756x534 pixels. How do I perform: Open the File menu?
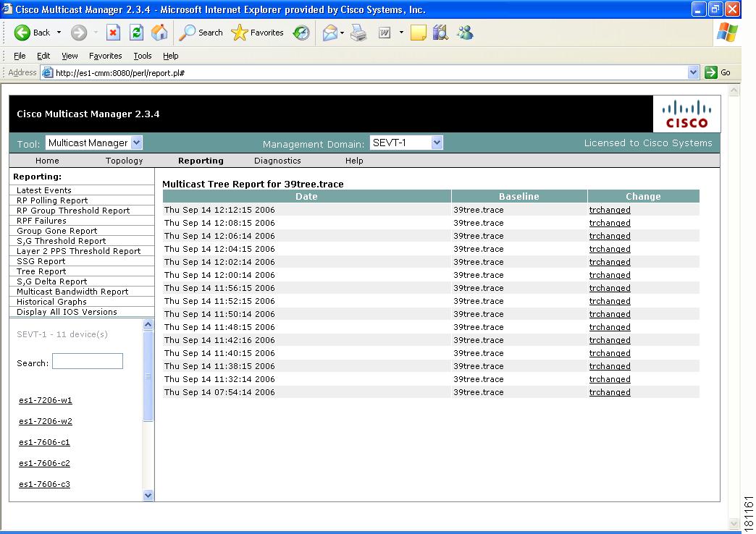(x=20, y=56)
